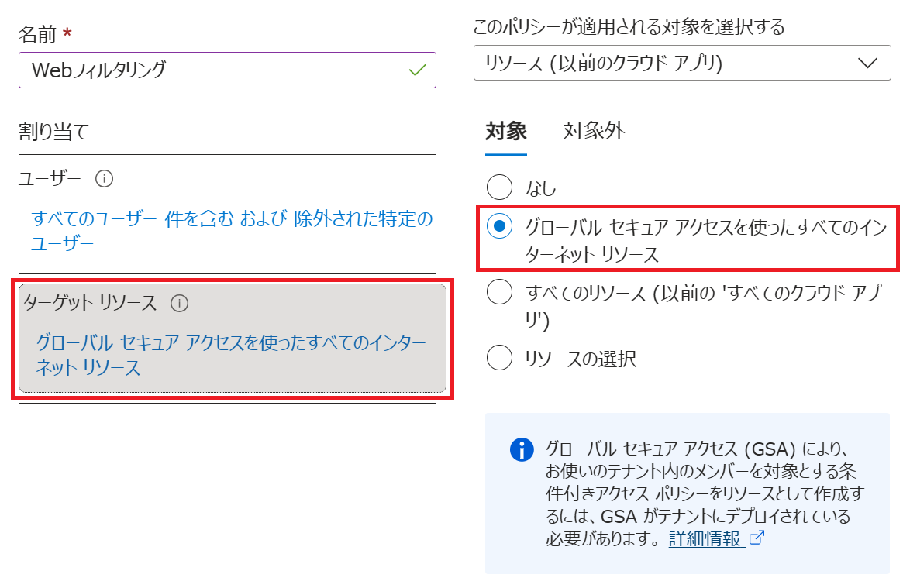903x588 pixels.
Task: Click the dropdown chevron arrow
Action: tap(867, 63)
